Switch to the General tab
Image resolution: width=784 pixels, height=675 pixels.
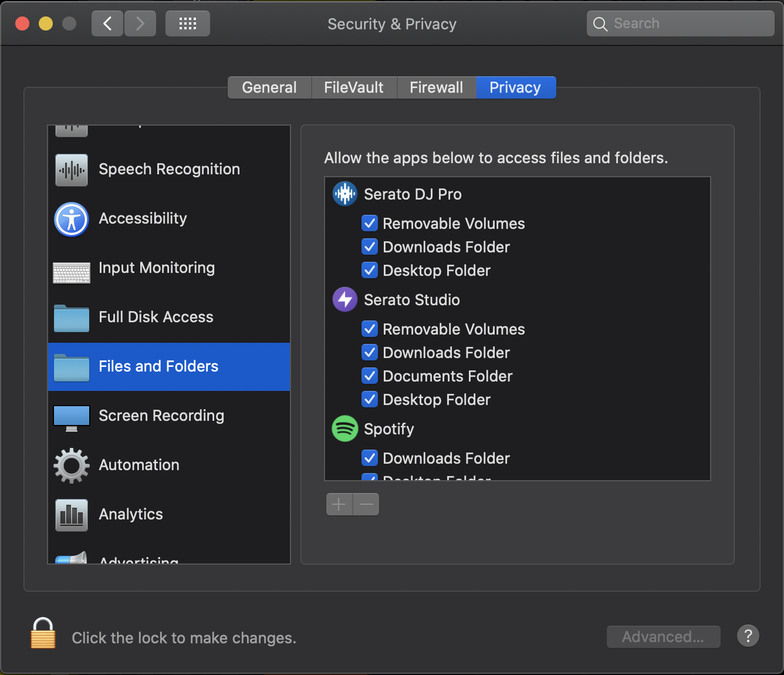pos(269,87)
